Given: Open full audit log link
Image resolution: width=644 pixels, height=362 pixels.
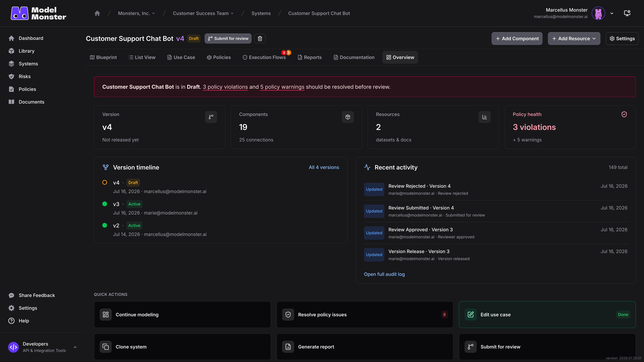Looking at the screenshot, I should tap(384, 274).
